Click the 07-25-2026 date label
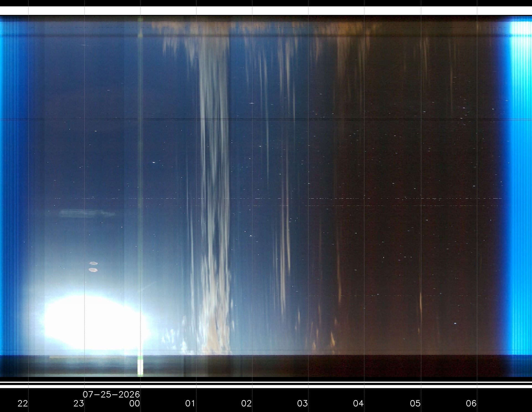The image size is (532, 412). [x=111, y=394]
